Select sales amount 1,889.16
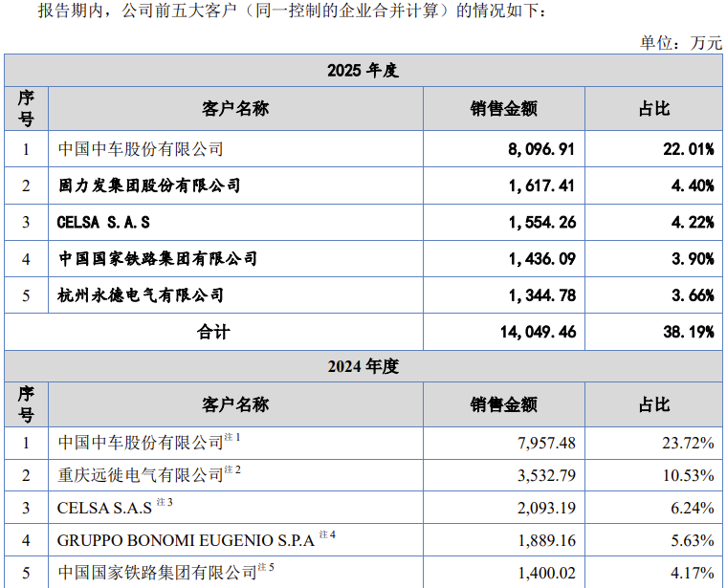 click(x=546, y=540)
